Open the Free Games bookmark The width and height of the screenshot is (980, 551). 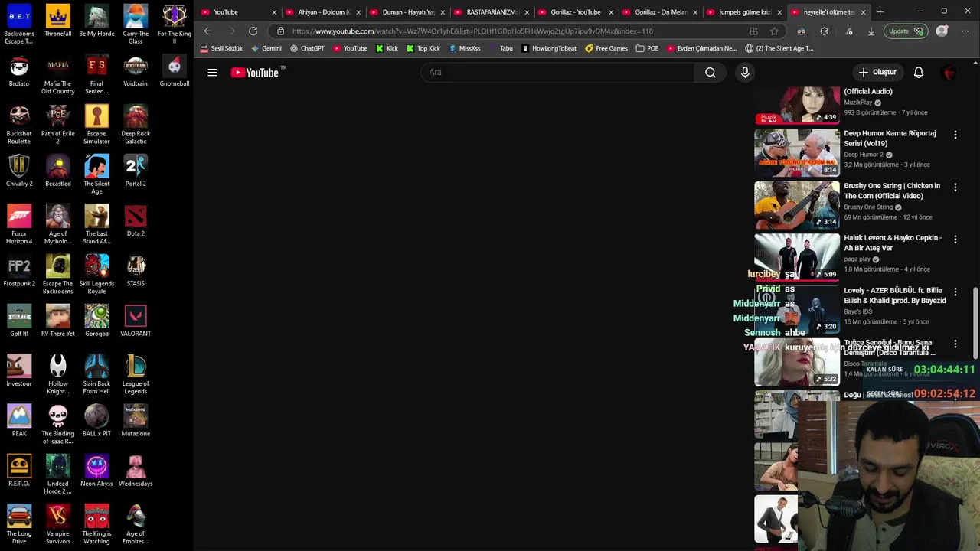(x=606, y=48)
